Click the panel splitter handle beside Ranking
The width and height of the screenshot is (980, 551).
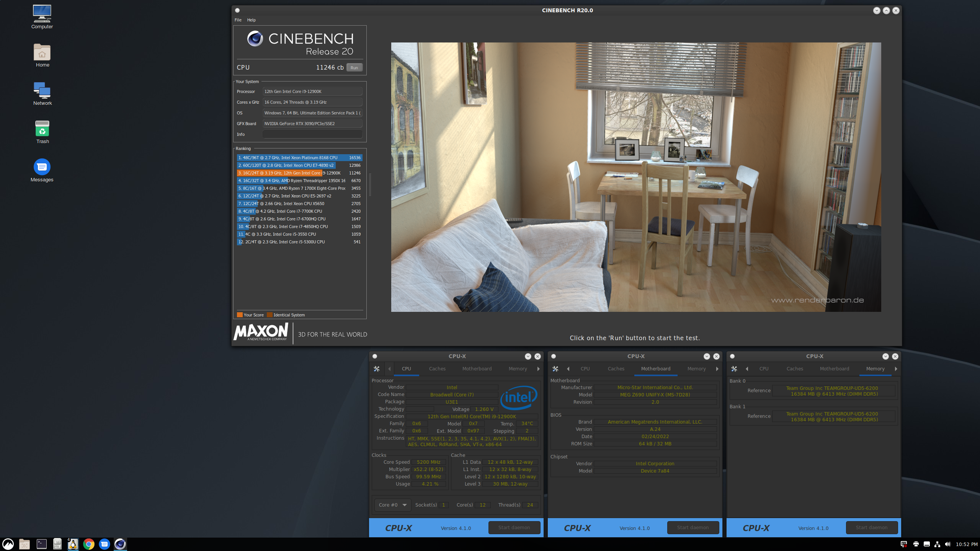(x=370, y=184)
